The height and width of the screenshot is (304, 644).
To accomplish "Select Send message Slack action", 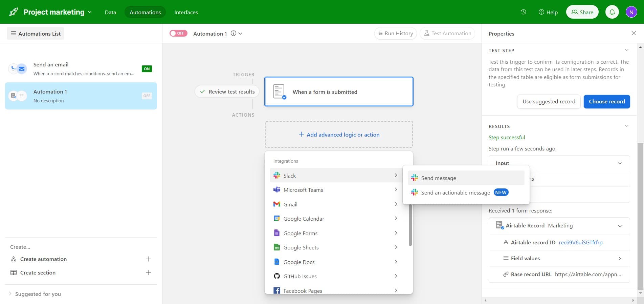I will coord(466,178).
